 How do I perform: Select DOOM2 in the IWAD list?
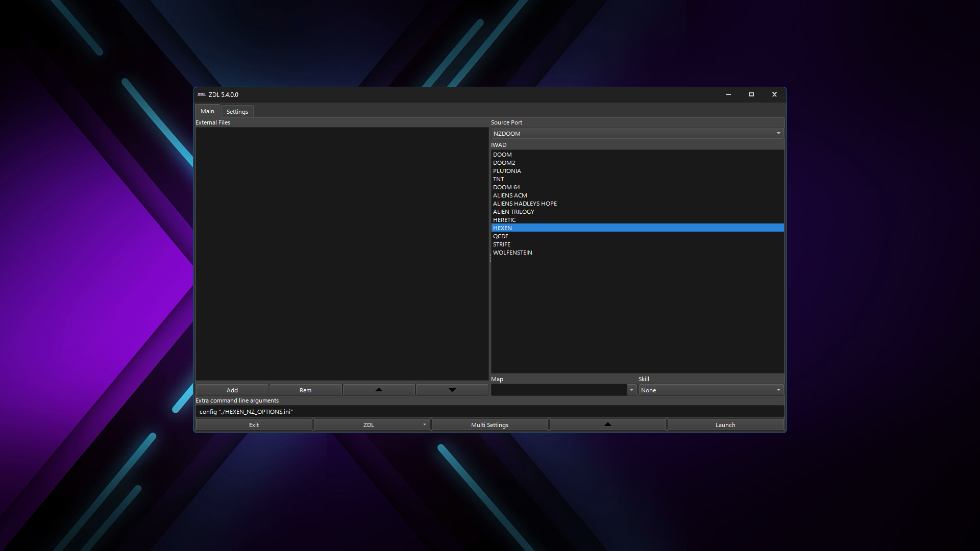pos(504,163)
